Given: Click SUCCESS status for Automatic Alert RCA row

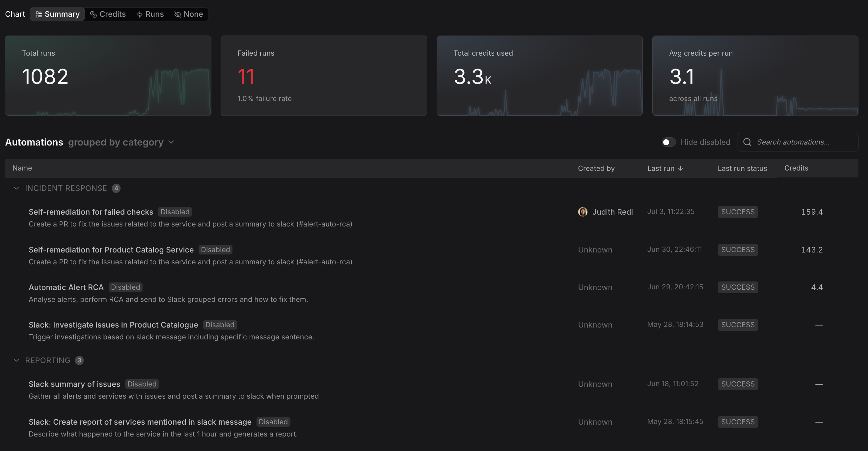Looking at the screenshot, I should coord(738,287).
